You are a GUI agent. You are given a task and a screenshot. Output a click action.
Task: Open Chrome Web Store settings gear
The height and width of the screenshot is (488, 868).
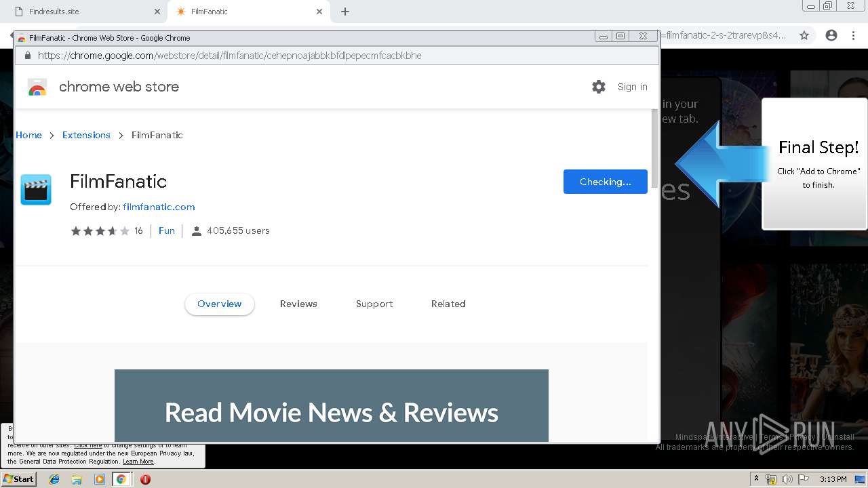(598, 87)
